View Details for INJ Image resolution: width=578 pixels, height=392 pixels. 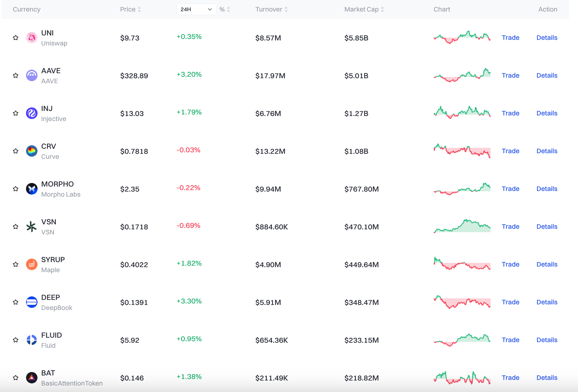547,113
